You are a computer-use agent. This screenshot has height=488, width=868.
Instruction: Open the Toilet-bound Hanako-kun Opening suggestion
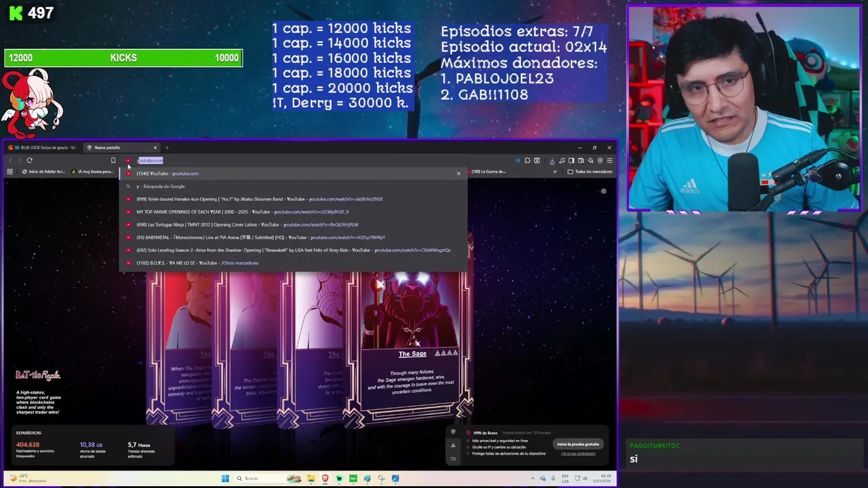(x=293, y=199)
